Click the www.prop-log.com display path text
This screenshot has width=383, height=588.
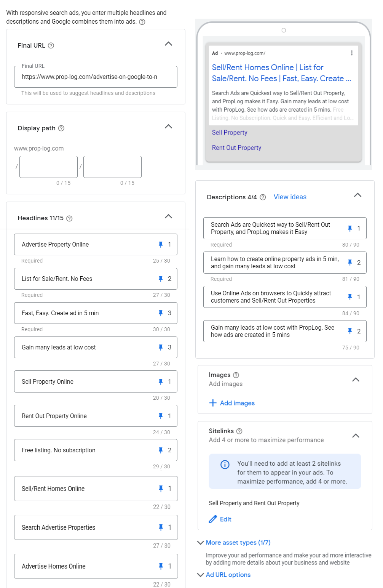coord(39,148)
